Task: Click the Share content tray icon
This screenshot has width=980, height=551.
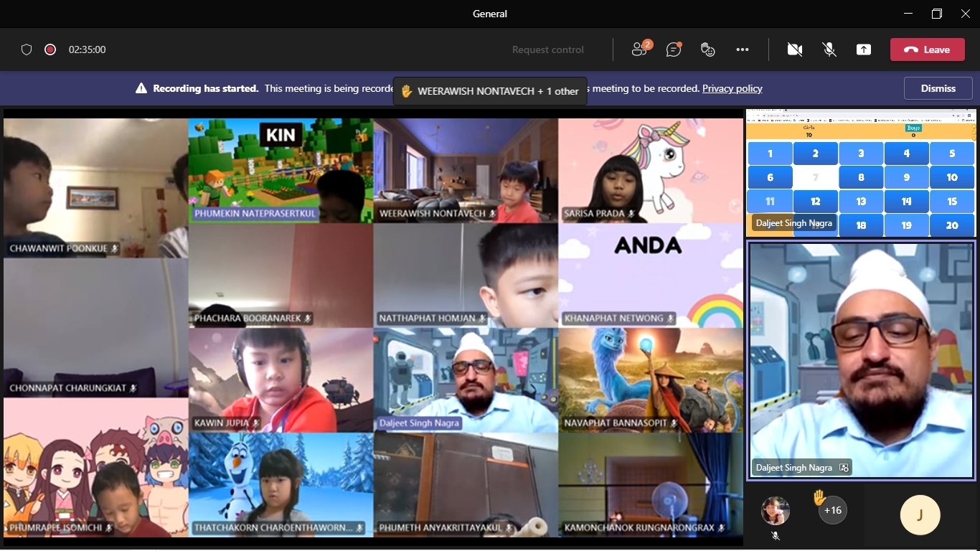Action: coord(864,50)
